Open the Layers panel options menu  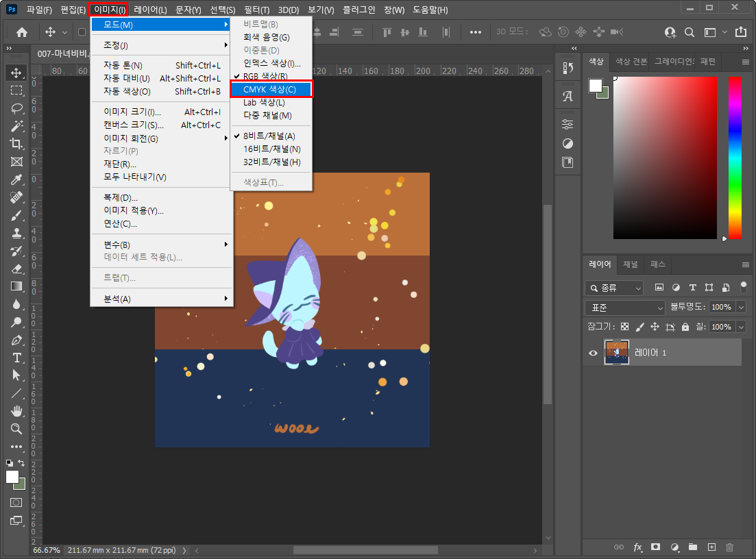pyautogui.click(x=746, y=264)
